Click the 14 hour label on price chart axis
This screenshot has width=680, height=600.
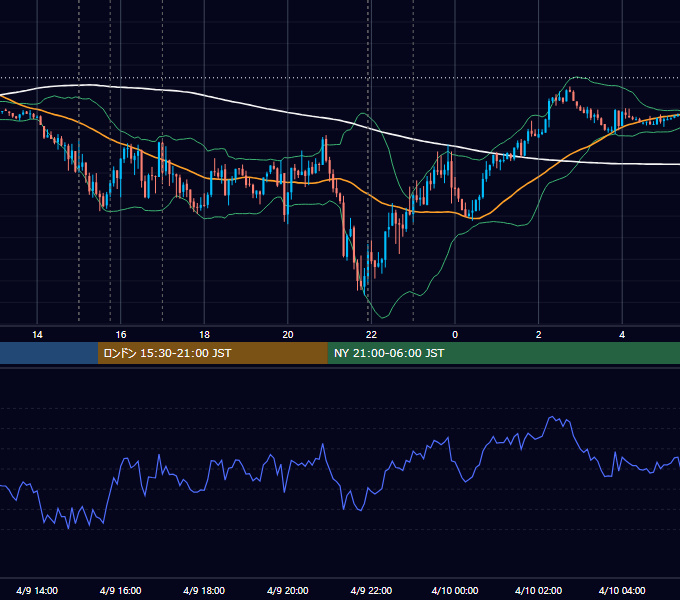tap(37, 335)
